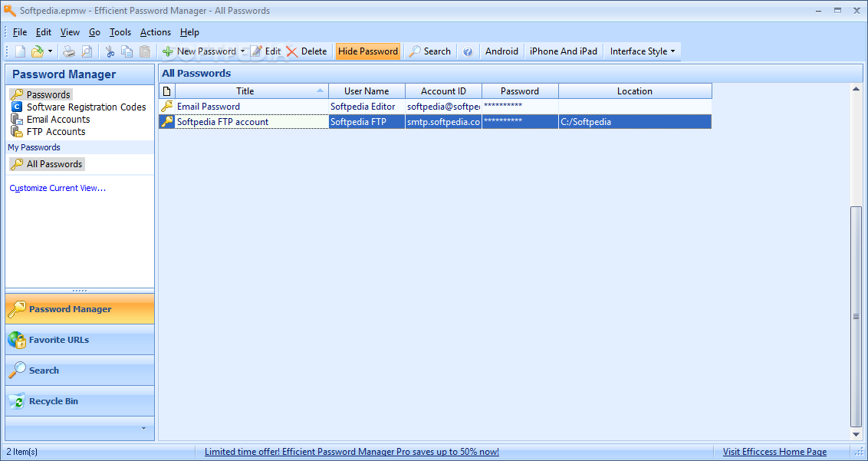Screen dimensions: 868x461
Task: Click the Open file folder icon
Action: point(37,51)
